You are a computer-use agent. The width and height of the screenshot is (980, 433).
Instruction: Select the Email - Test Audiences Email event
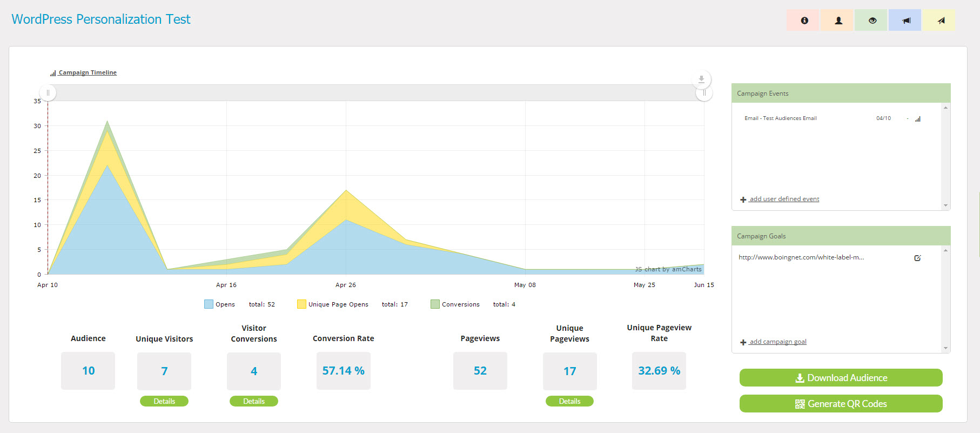click(780, 118)
